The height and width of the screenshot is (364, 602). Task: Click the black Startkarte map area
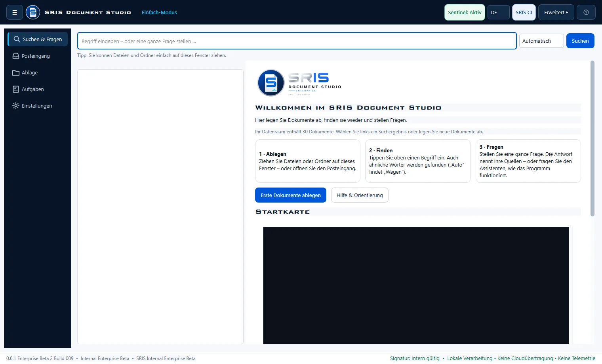[416, 286]
